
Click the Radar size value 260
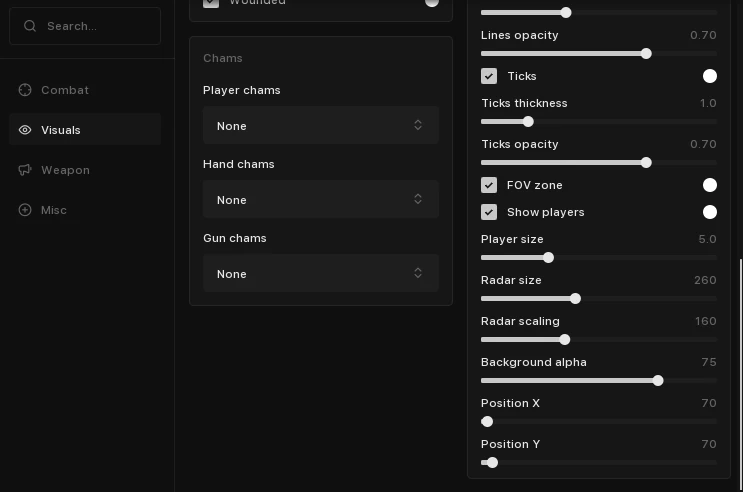pos(705,280)
